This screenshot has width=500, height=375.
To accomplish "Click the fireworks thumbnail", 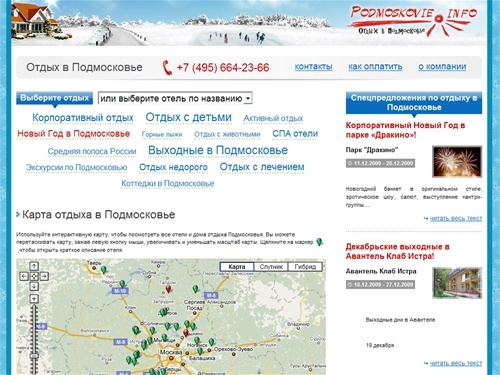I will pos(457,162).
